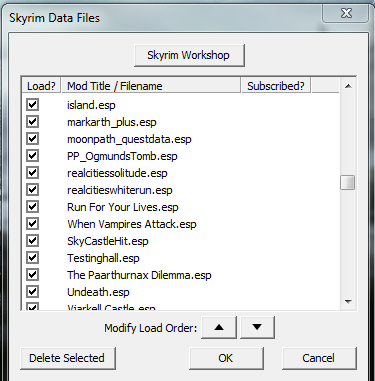
Task: Toggle moonpath_questdata.esp checkbox
Action: [x=33, y=139]
